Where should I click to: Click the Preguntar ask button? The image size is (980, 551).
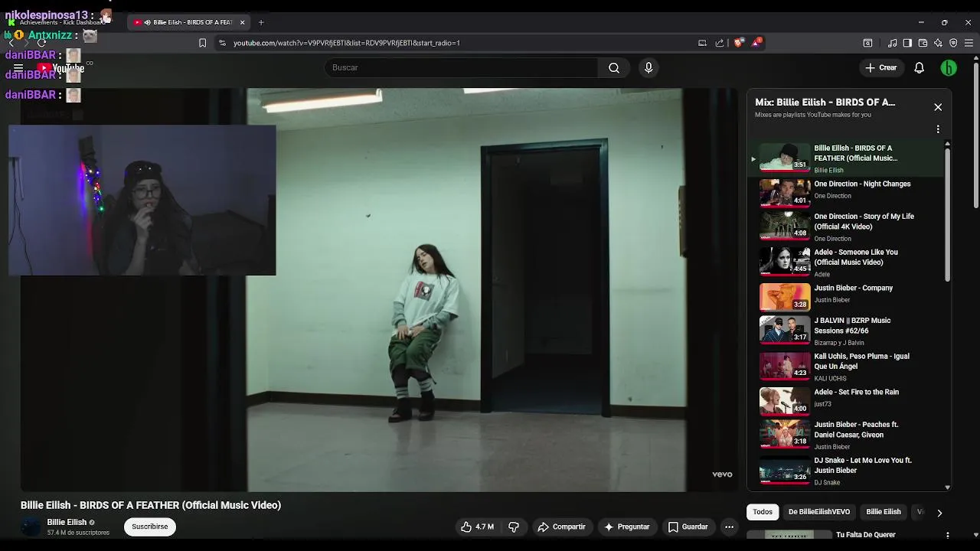626,527
